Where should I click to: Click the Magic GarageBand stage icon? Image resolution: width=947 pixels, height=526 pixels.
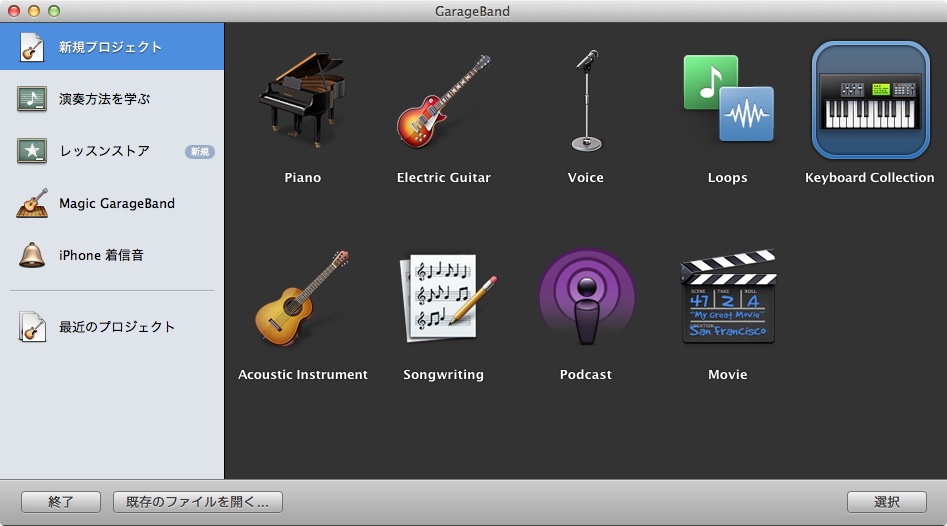tap(32, 204)
